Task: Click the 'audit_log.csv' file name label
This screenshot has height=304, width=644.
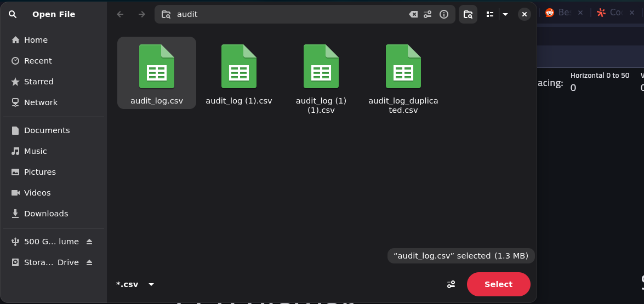Action: (x=157, y=101)
